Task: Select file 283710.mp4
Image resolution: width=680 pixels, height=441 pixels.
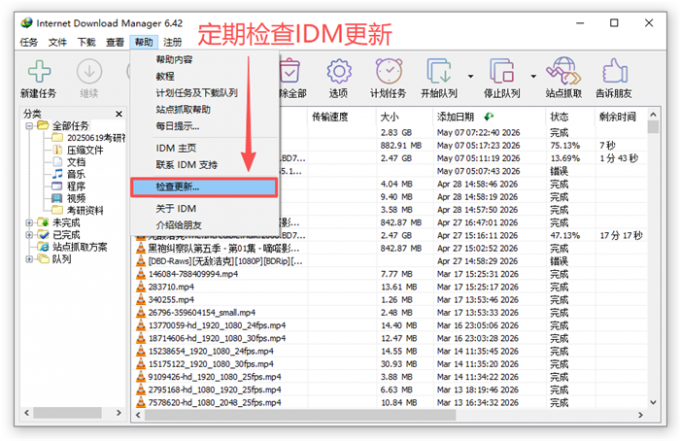Action: tap(171, 287)
